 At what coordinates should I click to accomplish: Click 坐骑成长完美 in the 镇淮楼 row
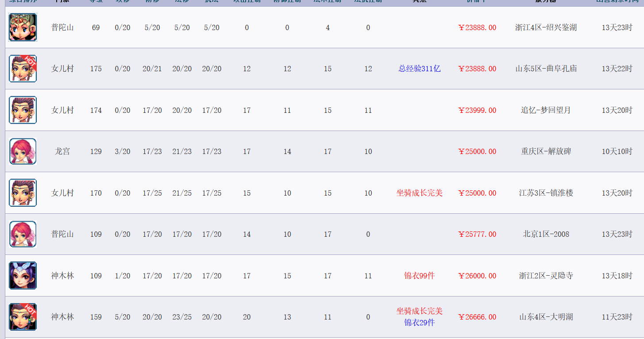click(x=420, y=193)
